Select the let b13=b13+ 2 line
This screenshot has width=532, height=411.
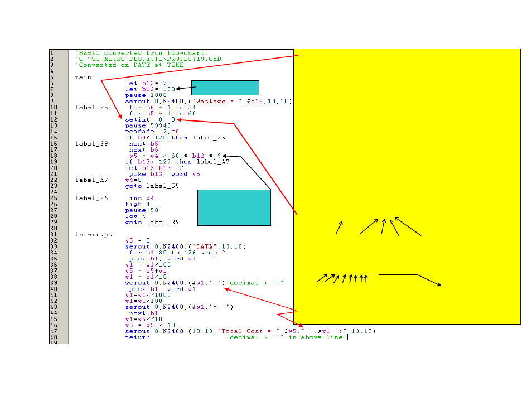coord(154,168)
